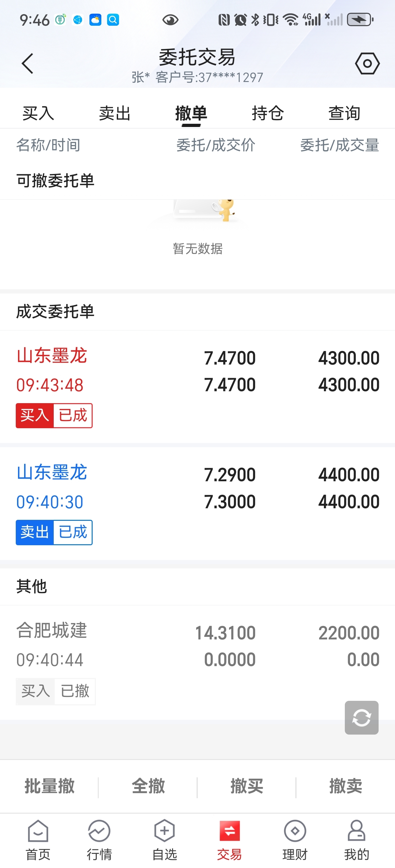Open the 查询 tab
The height and width of the screenshot is (868, 395).
pos(344,113)
